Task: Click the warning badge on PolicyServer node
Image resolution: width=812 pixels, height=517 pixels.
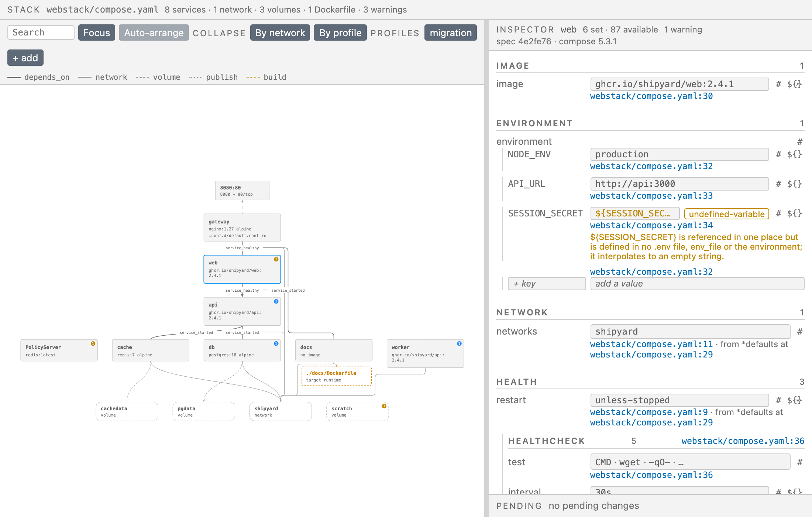Action: pyautogui.click(x=93, y=343)
